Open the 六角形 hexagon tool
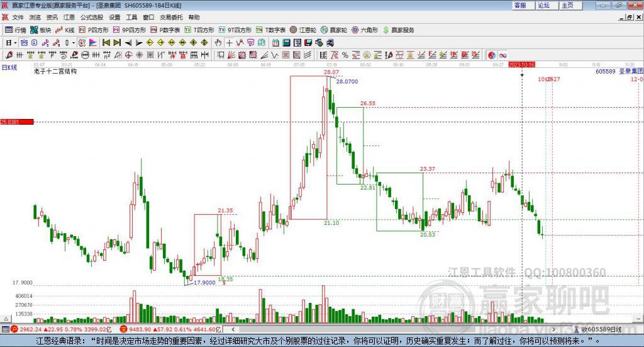 [365, 30]
